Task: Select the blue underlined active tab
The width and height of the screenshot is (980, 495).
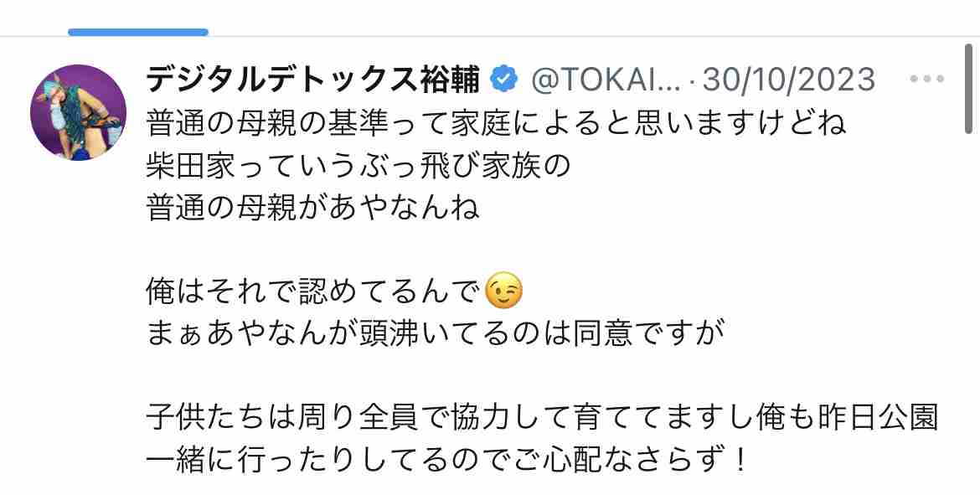Action: (x=138, y=32)
